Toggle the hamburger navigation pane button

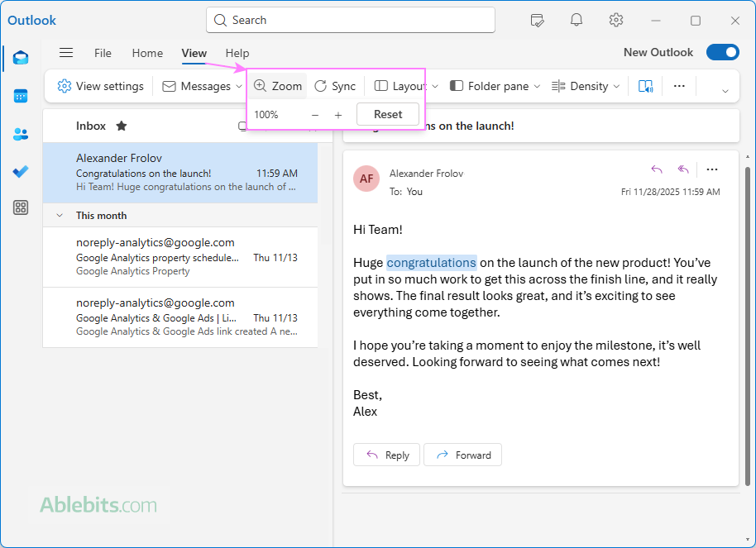point(66,53)
